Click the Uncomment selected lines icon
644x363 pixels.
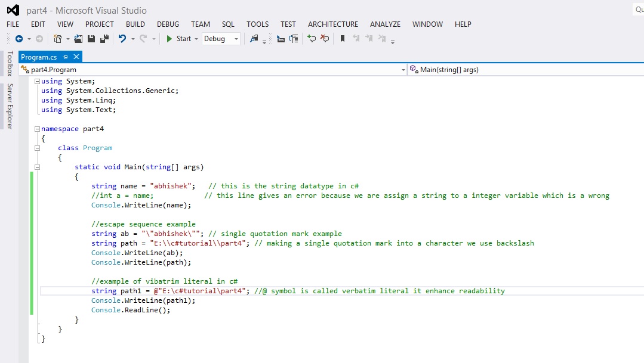click(325, 39)
